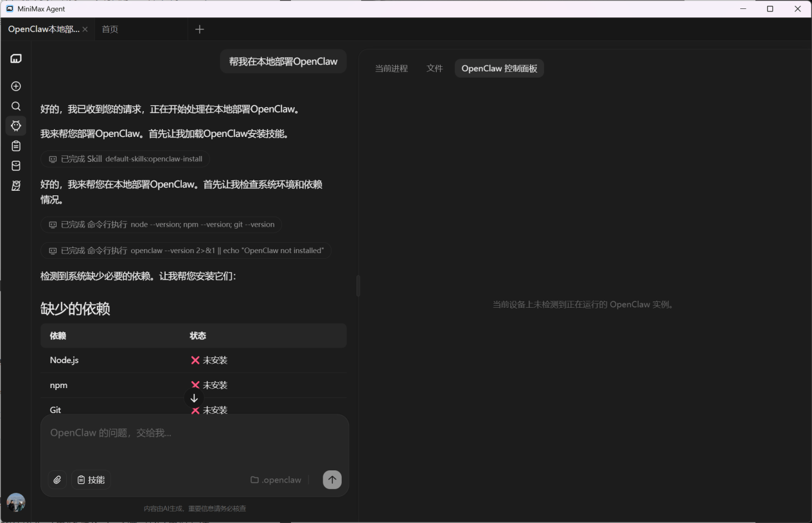This screenshot has height=523, width=812.
Task: Maximize the MiniMax Agent window
Action: (770, 9)
